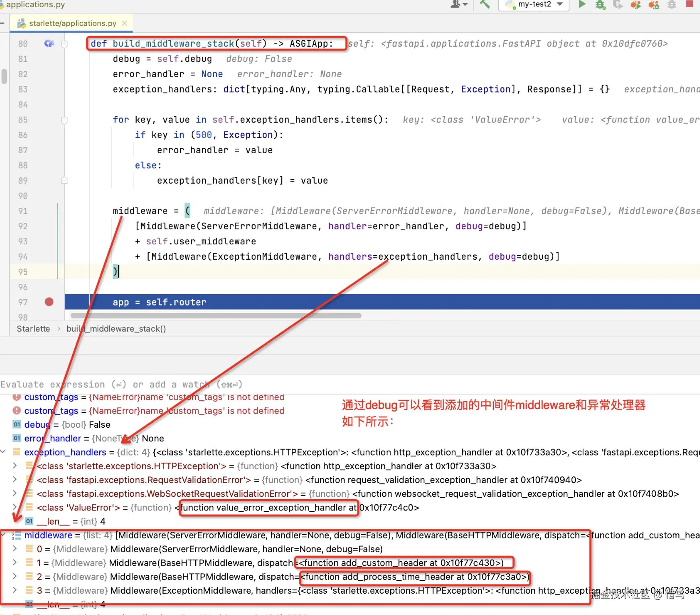This screenshot has height=615, width=700.
Task: Click the object icon of middleware item 1
Action: (29, 562)
